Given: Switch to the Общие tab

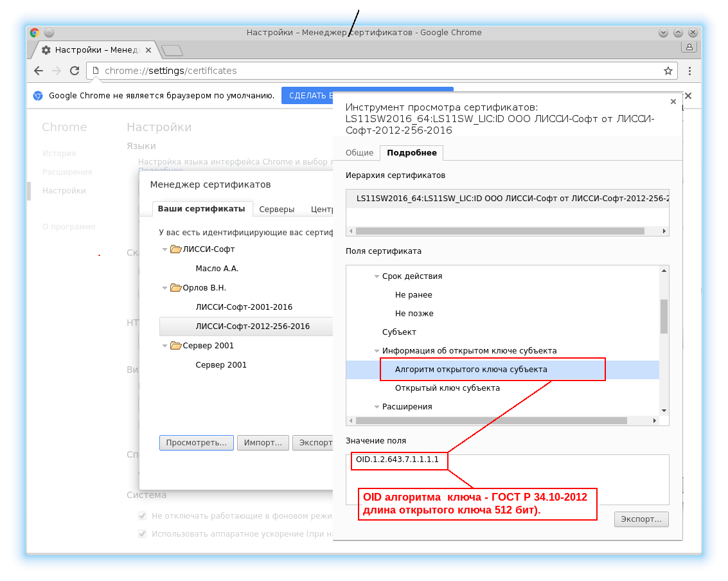Looking at the screenshot, I should click(x=359, y=153).
